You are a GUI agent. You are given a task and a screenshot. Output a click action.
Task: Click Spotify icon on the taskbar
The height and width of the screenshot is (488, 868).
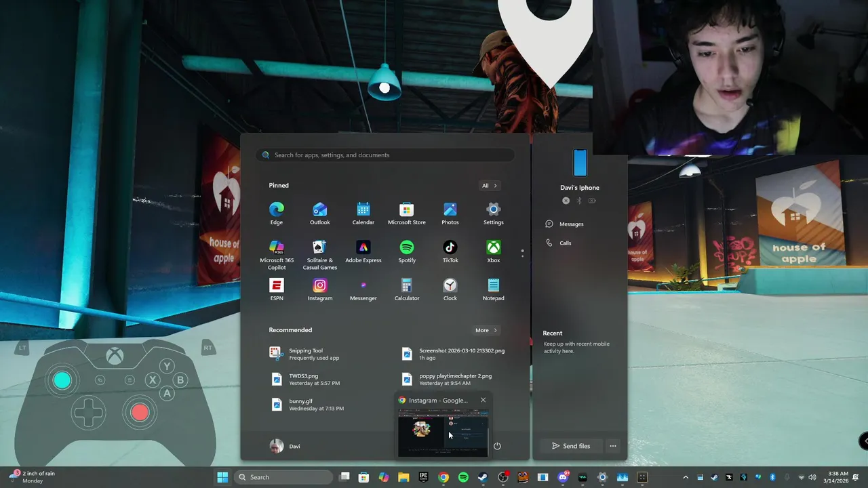463,477
